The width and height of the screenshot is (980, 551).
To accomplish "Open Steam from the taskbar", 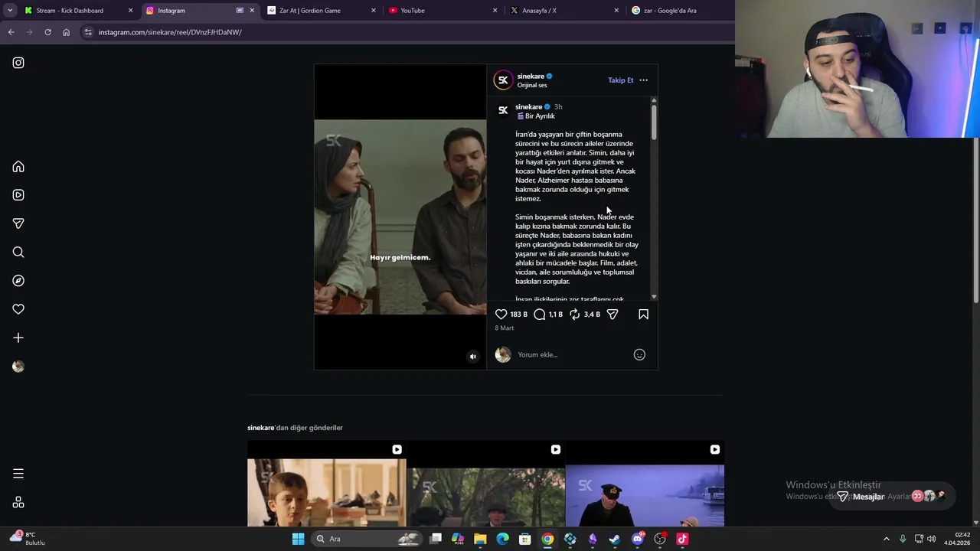I will coord(615,539).
